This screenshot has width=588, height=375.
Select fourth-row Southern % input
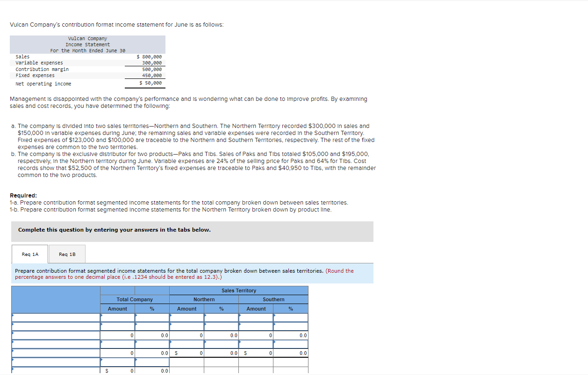[291, 344]
